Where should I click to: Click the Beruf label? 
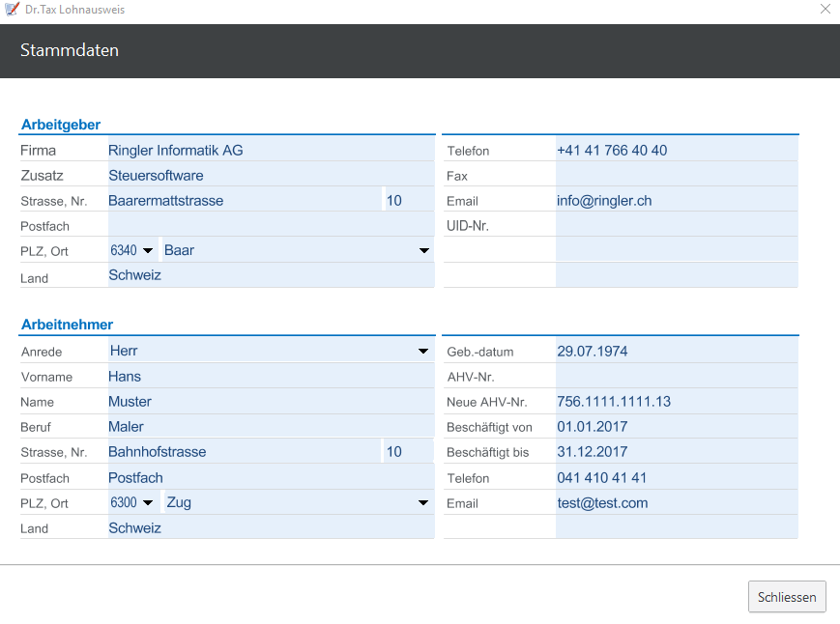pyautogui.click(x=36, y=427)
